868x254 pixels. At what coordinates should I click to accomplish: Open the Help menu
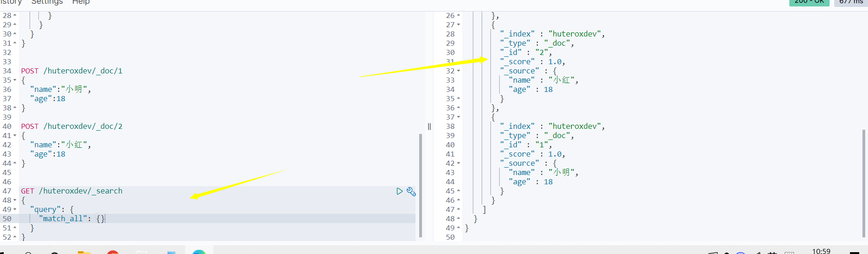pos(81,2)
